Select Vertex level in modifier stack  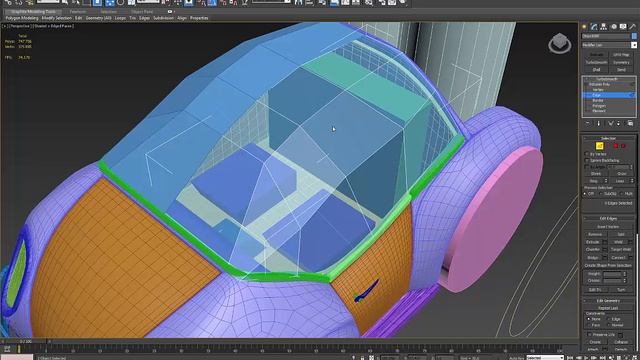tap(598, 89)
